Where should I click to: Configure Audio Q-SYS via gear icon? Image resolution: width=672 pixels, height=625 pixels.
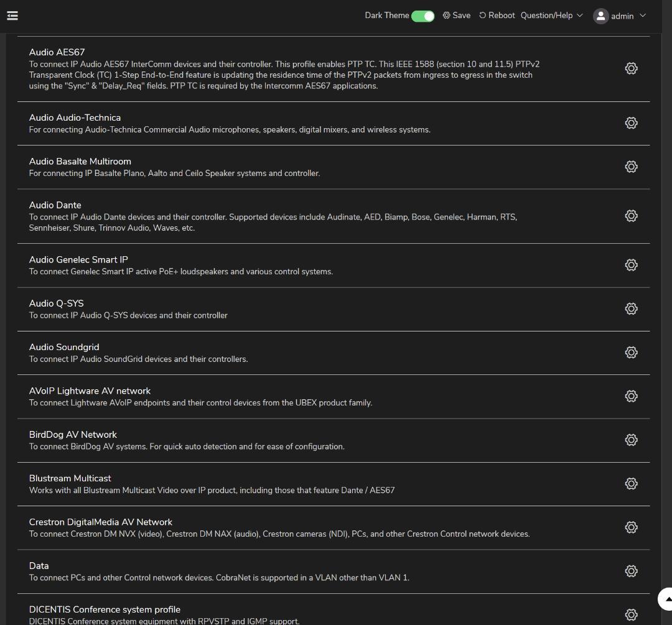[631, 308]
